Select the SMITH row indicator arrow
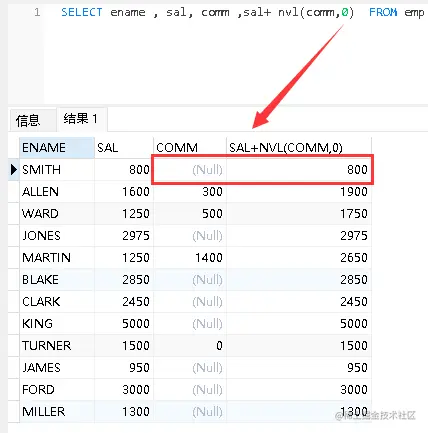Image resolution: width=428 pixels, height=433 pixels. [14, 170]
